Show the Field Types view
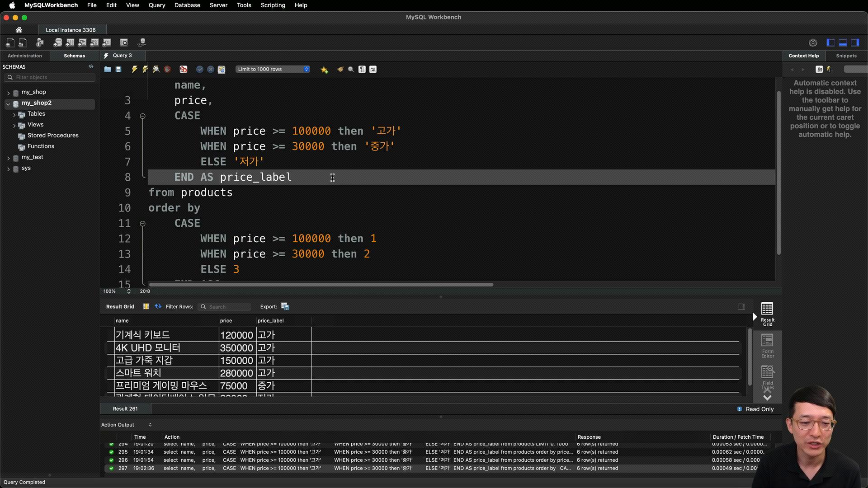This screenshot has width=868, height=488. coord(767,378)
